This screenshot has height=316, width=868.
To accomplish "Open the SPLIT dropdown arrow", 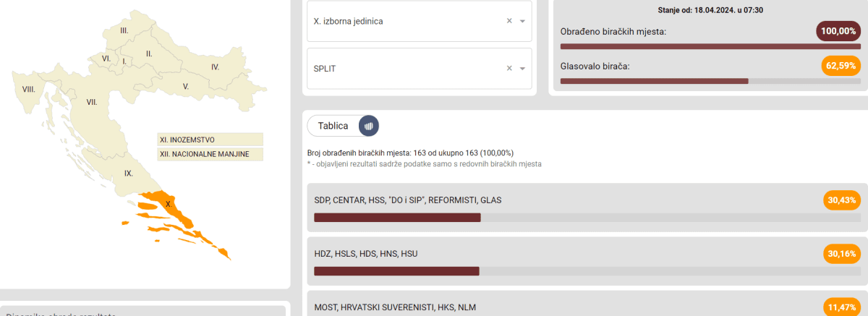I will coord(523,68).
